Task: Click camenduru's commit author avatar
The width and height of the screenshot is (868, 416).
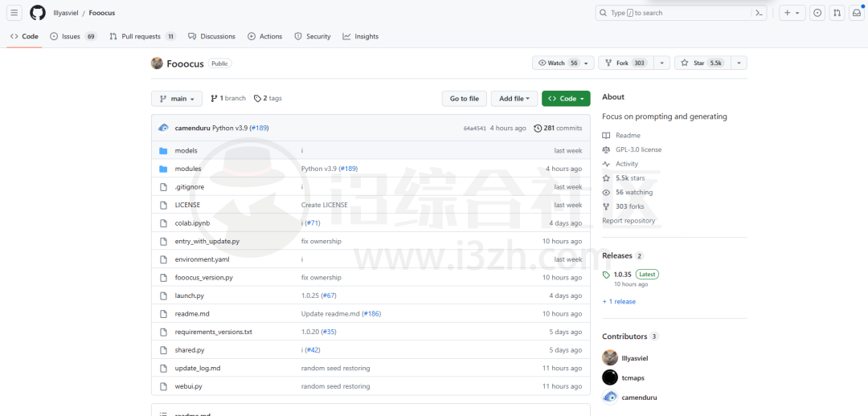Action: pos(163,128)
